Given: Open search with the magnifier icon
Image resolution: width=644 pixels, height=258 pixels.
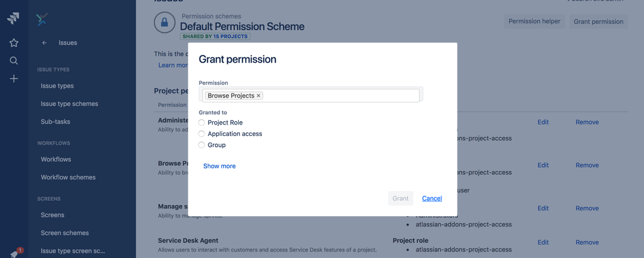Looking at the screenshot, I should [x=14, y=61].
